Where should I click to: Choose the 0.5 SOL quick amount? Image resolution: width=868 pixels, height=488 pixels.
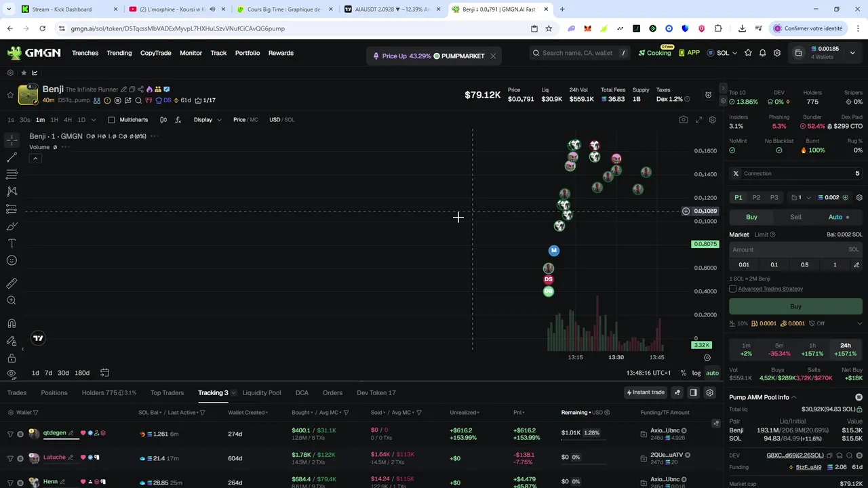tap(804, 265)
